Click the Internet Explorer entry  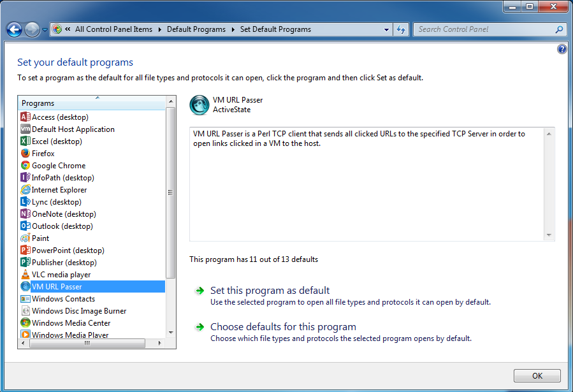59,189
